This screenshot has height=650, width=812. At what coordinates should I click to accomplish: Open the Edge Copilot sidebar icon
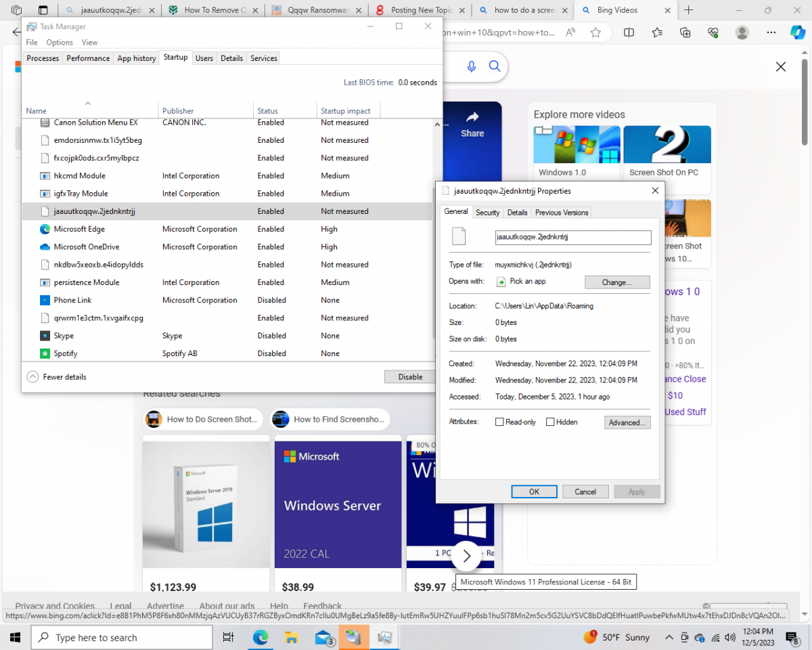798,32
